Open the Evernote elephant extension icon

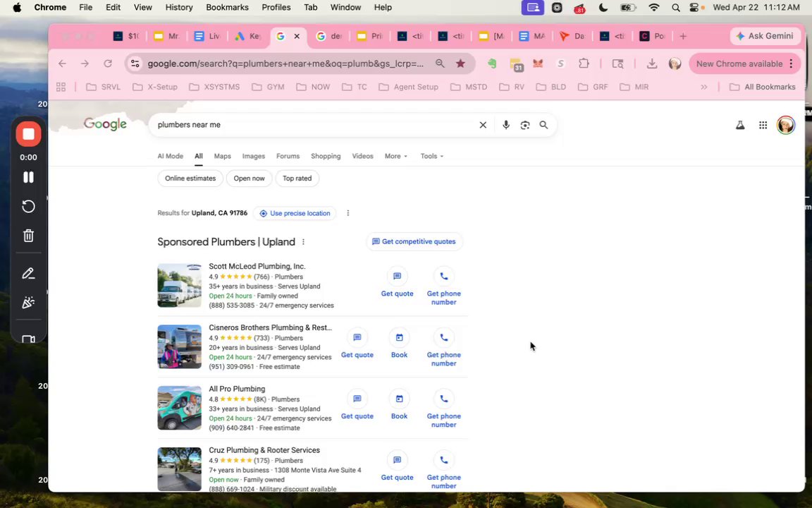point(492,64)
